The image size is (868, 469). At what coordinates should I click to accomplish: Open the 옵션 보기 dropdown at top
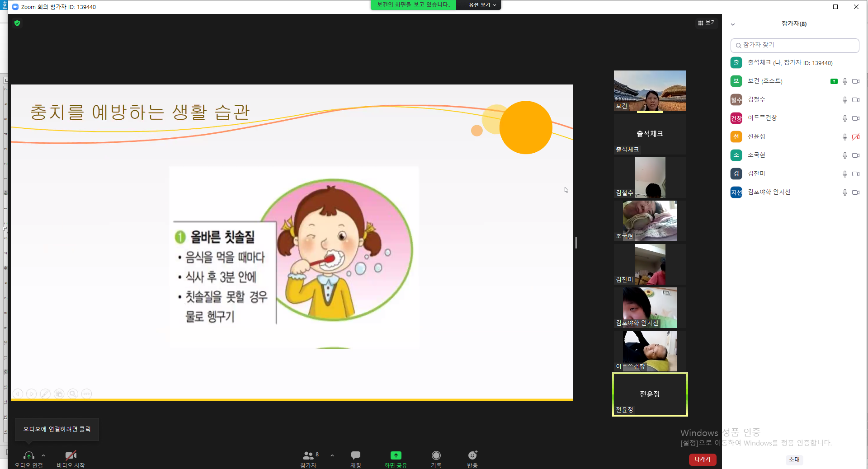point(482,5)
